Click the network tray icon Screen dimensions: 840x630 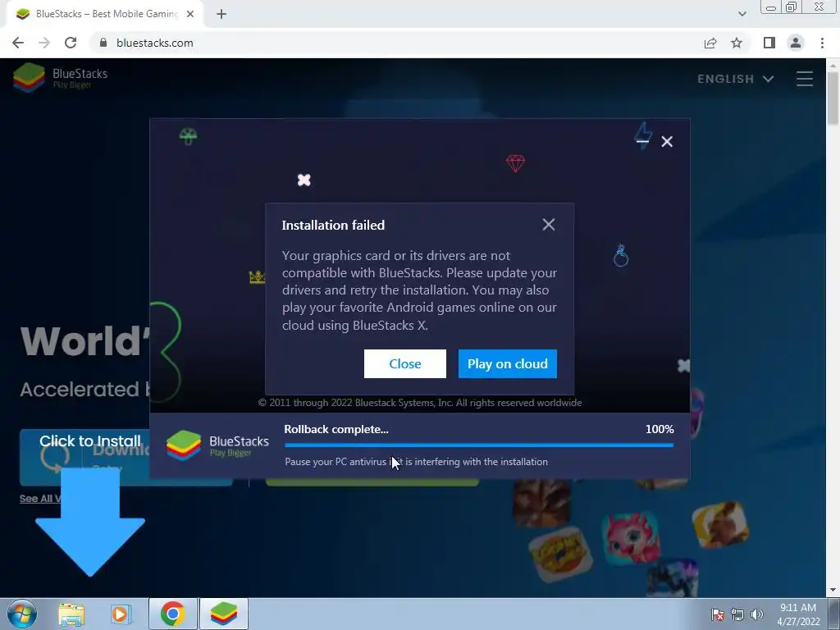pos(737,614)
